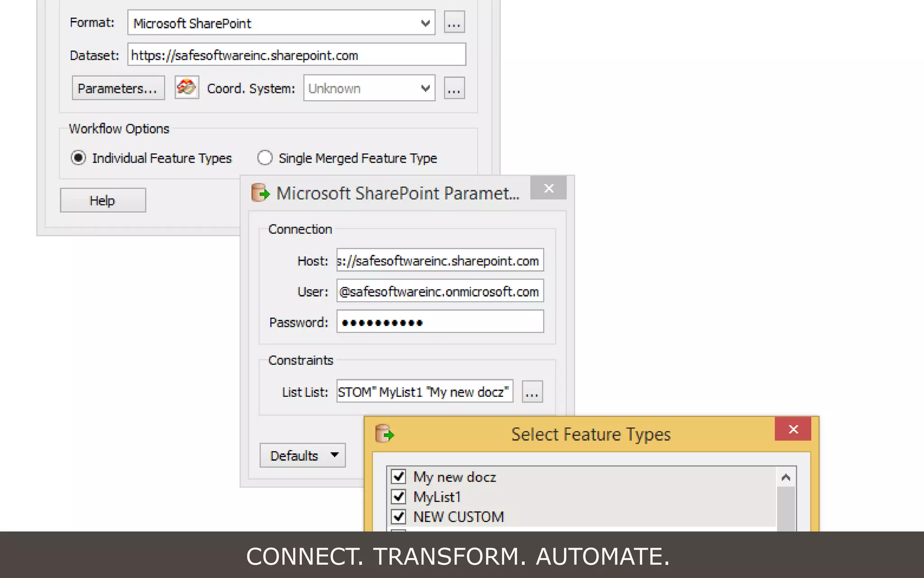Screen dimensions: 924x578
Task: Edit the List List text field
Action: tap(425, 392)
